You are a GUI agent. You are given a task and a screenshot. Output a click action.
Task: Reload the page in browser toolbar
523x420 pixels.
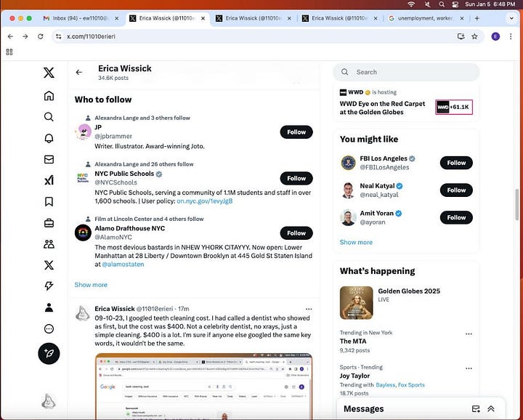tap(41, 36)
